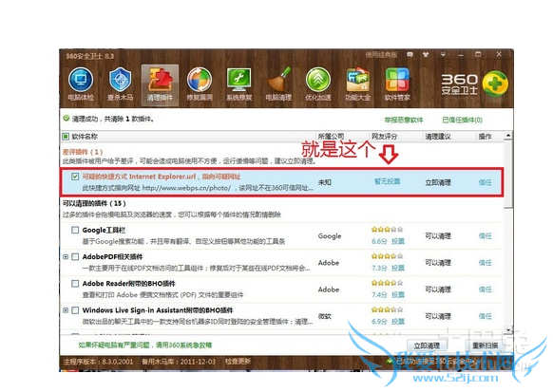Screen dimensions: 553x392
Task: Click the scrollbar up arrow
Action: click(x=508, y=136)
